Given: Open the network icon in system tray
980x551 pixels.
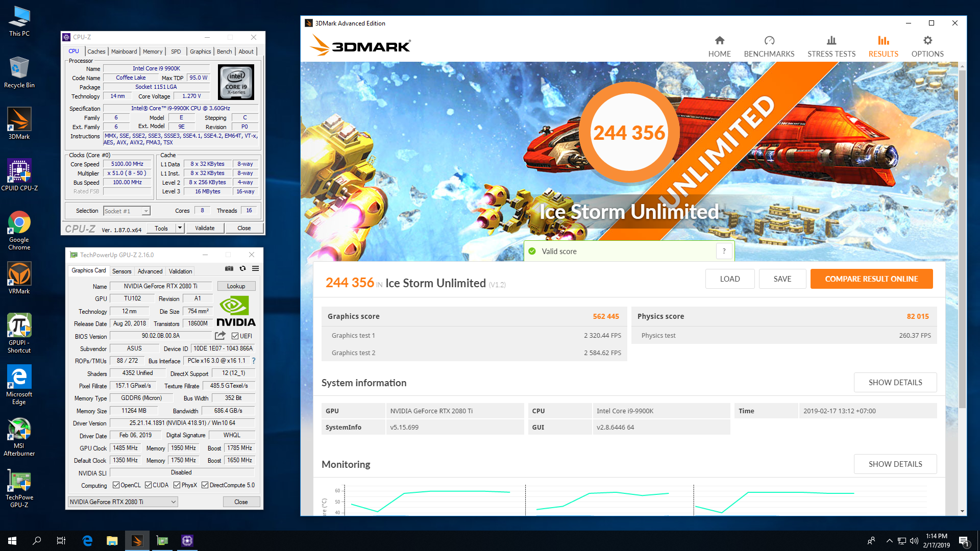Looking at the screenshot, I should [x=902, y=541].
